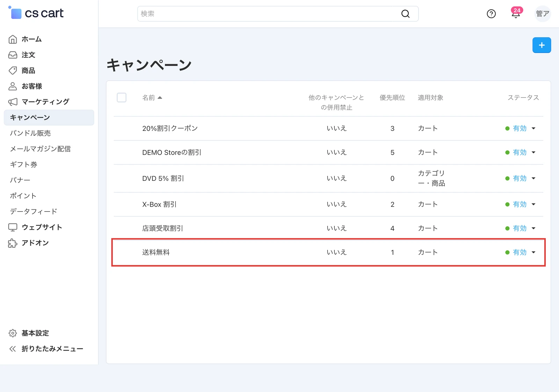Viewport: 559px width, 392px height.
Task: Open status dropdown for X-Box 割引
Action: (x=521, y=204)
